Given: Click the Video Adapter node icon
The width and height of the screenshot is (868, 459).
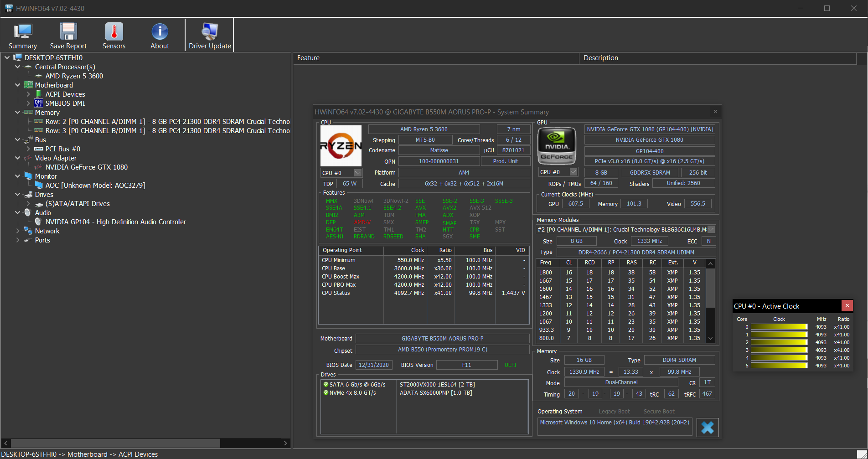Looking at the screenshot, I should pos(28,158).
